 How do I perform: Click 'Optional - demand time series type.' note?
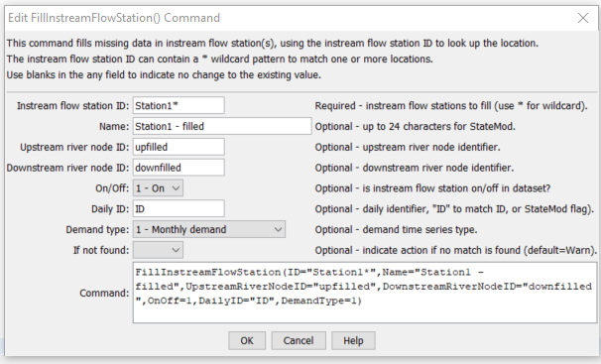click(x=396, y=230)
